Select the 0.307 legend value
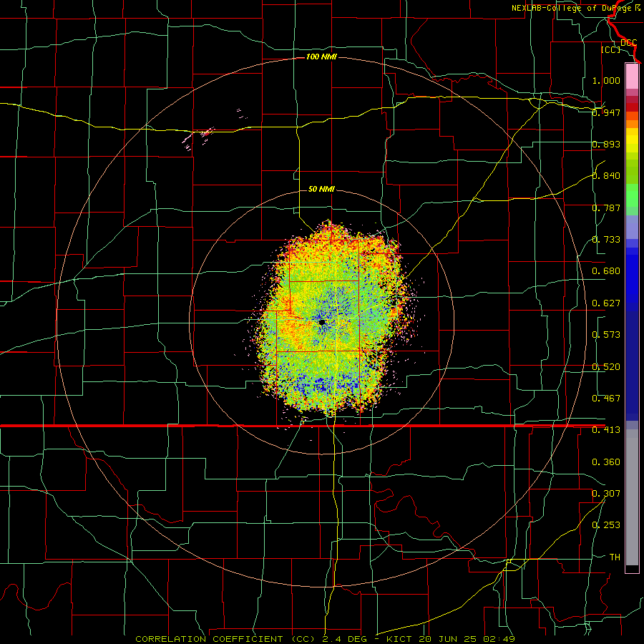The width and height of the screenshot is (644, 644). click(x=606, y=493)
